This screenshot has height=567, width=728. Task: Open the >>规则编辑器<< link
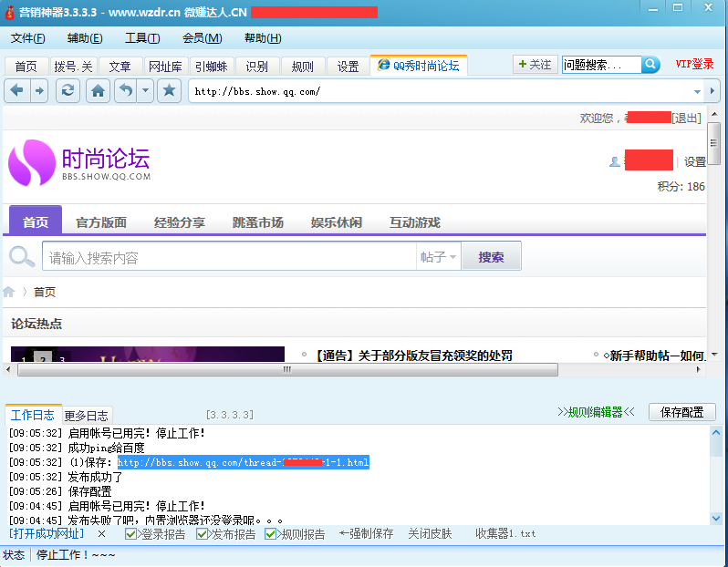click(x=596, y=412)
